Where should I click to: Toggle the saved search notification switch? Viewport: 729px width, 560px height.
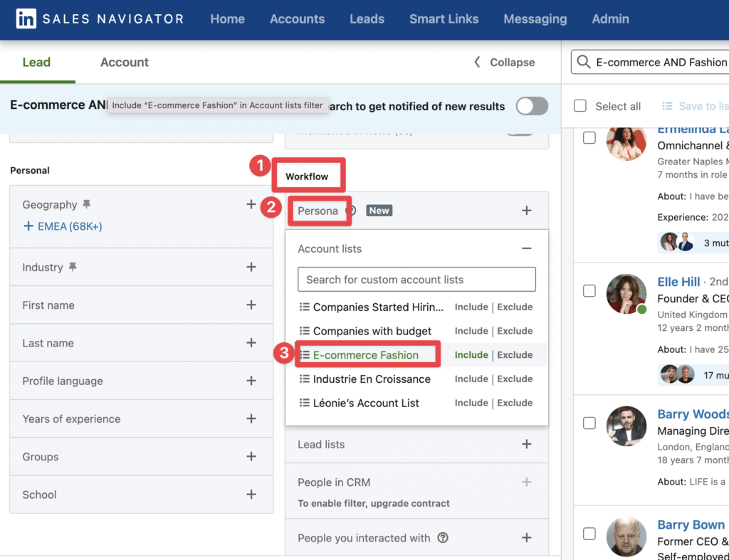[x=532, y=106]
